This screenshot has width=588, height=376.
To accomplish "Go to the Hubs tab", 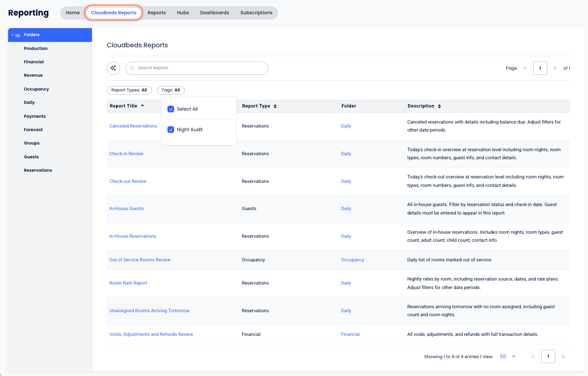I will click(183, 12).
